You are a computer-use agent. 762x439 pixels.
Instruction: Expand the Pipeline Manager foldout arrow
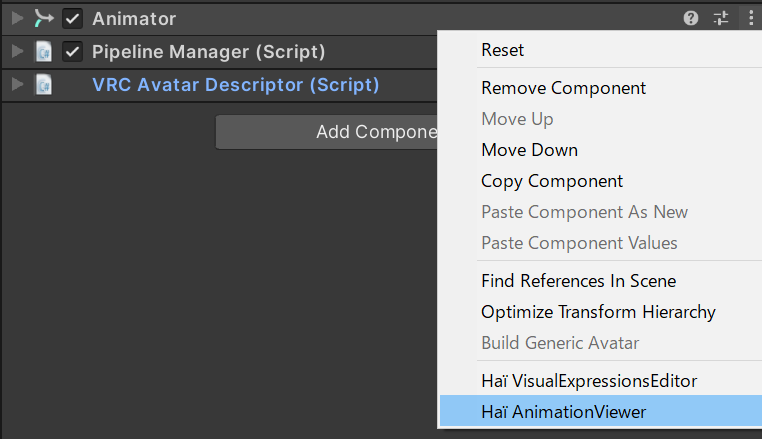[x=17, y=52]
